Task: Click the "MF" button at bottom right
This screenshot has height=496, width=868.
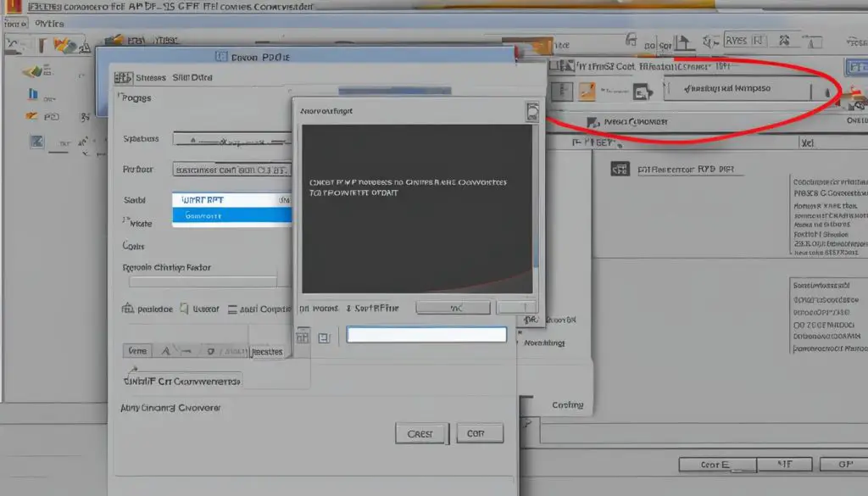Action: 784,464
